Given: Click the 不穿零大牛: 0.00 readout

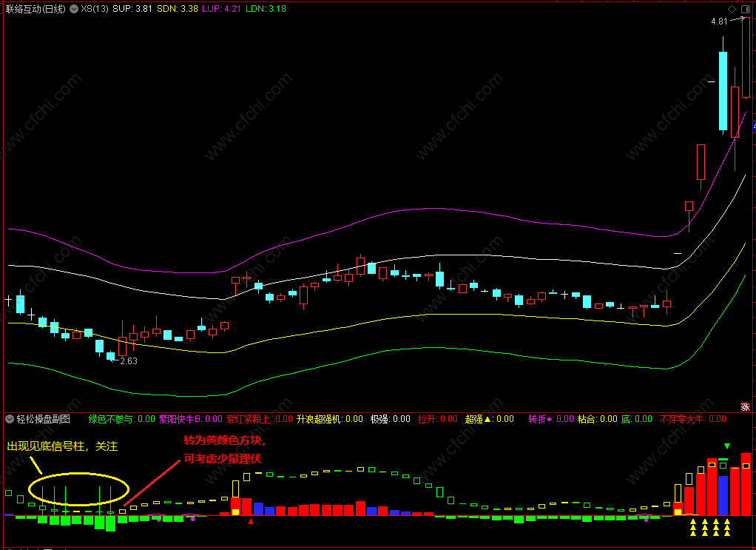Looking at the screenshot, I should coord(692,419).
